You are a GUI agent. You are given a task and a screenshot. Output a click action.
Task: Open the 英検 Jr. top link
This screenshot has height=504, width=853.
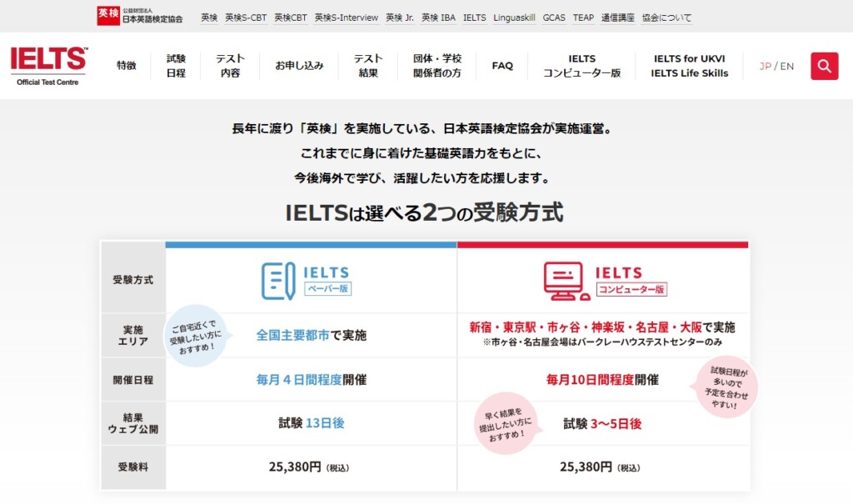click(400, 17)
